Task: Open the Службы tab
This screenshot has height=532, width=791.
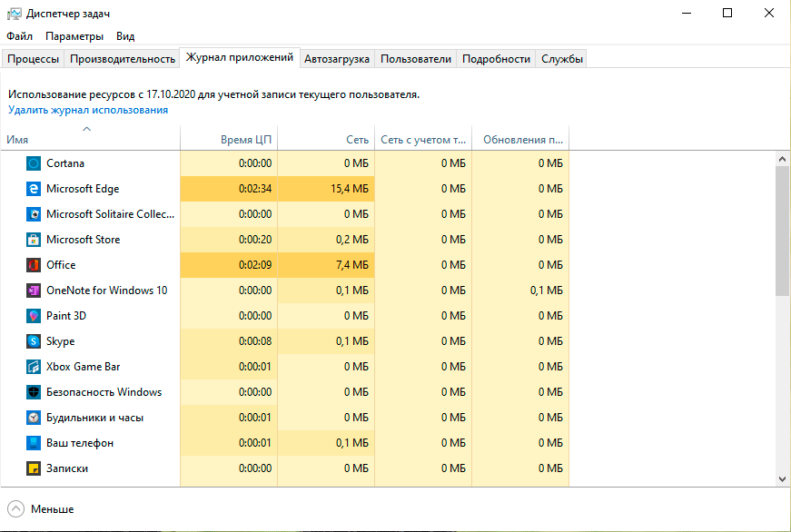Action: coord(561,59)
